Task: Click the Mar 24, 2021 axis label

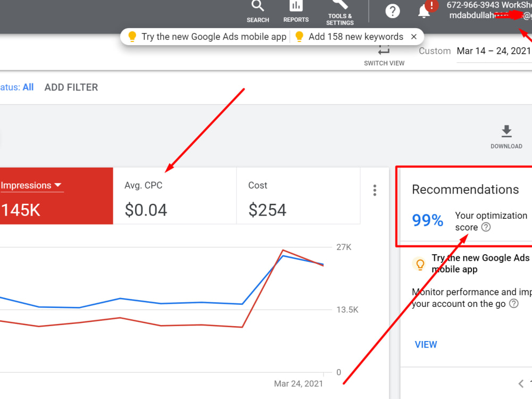Action: [298, 384]
